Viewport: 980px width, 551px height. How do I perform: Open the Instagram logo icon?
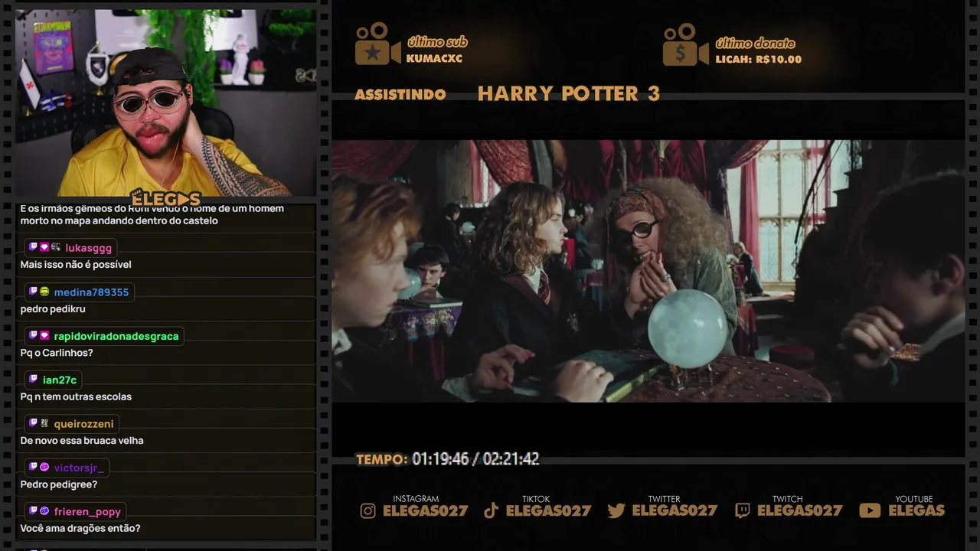click(367, 511)
